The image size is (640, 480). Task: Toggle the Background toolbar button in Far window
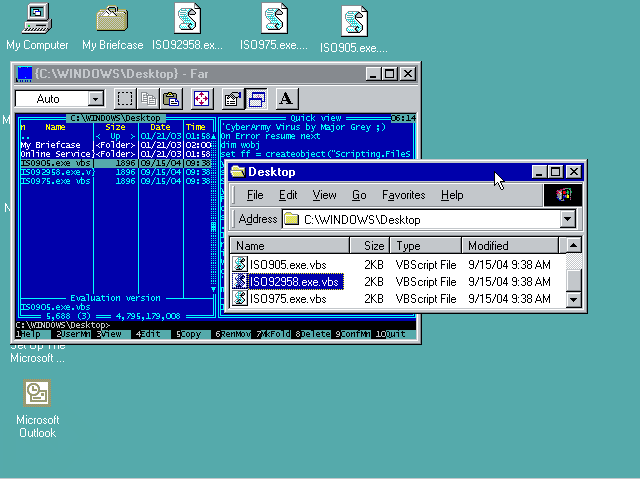point(256,99)
